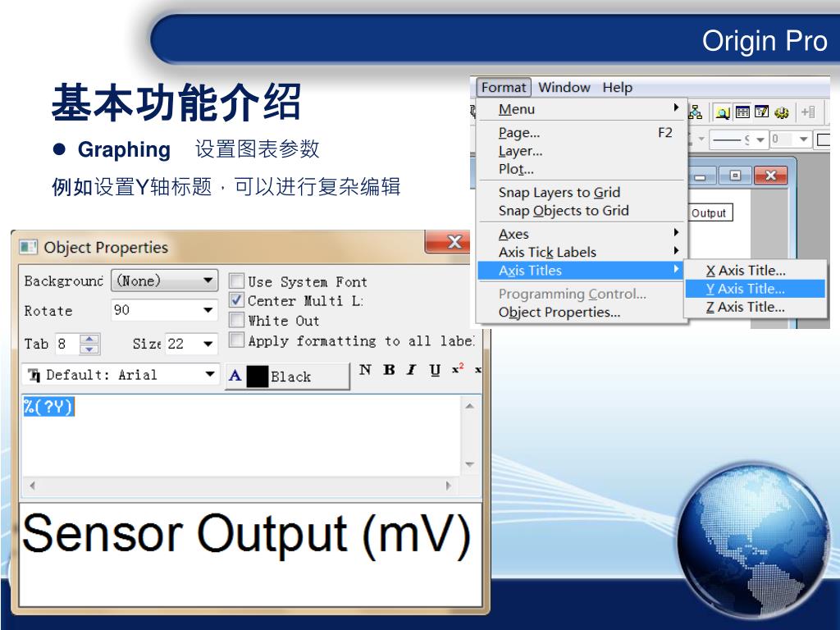Select Snap Layers to Grid
Image resolution: width=840 pixels, height=630 pixels.
point(582,192)
